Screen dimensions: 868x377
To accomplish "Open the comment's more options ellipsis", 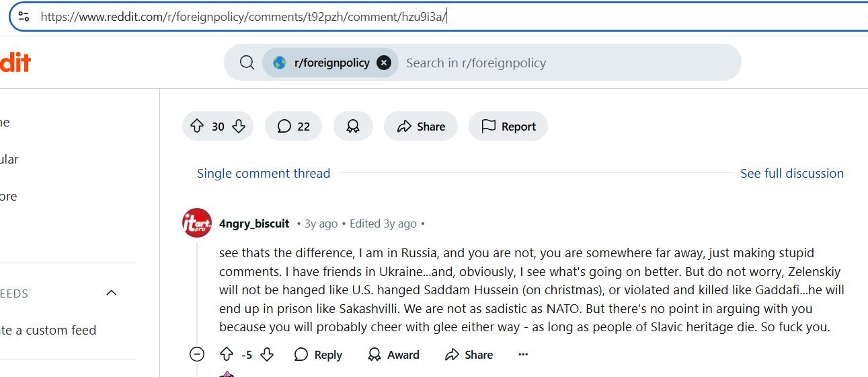I will 523,354.
